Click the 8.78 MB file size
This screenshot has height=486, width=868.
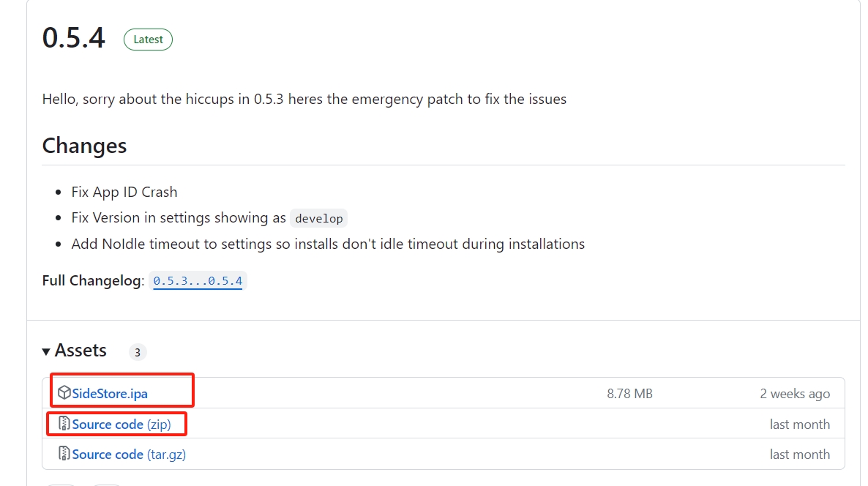click(x=629, y=394)
